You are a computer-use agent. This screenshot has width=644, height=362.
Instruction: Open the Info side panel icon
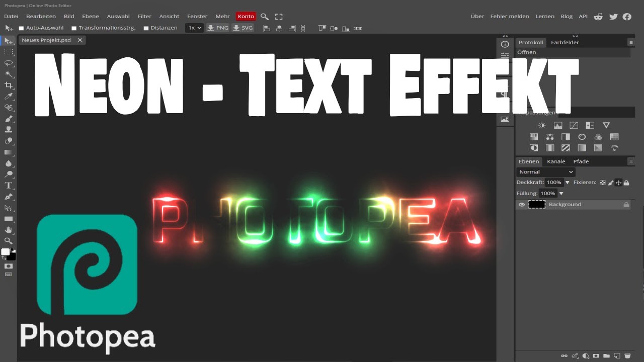tap(505, 44)
